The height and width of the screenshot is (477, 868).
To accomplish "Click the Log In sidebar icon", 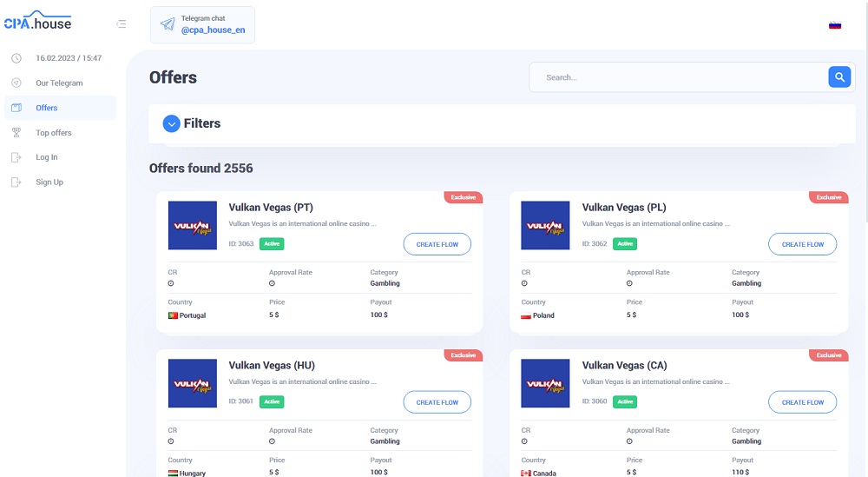I will tap(16, 157).
